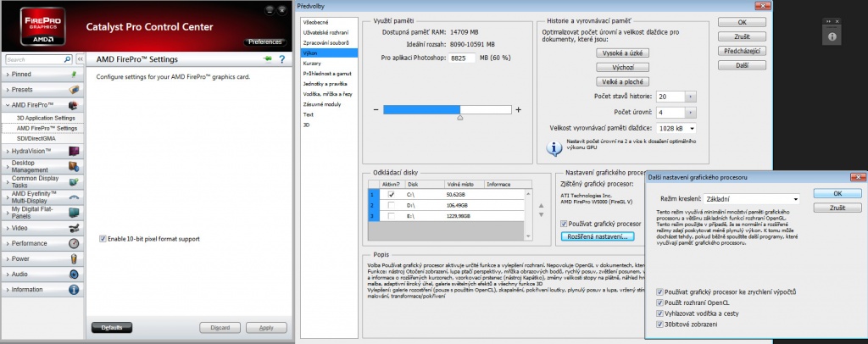Image resolution: width=868 pixels, height=344 pixels.
Task: Click the green pin icon in Catalyst
Action: point(268,58)
